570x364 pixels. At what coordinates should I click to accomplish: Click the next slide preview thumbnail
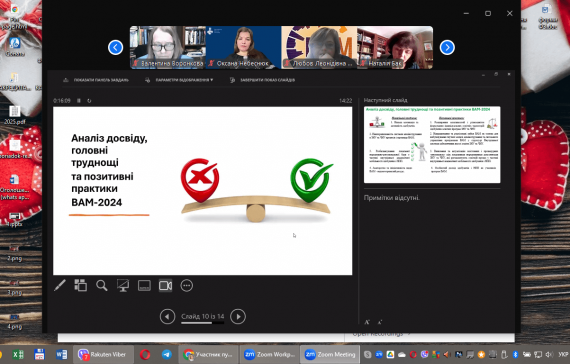tap(432, 144)
